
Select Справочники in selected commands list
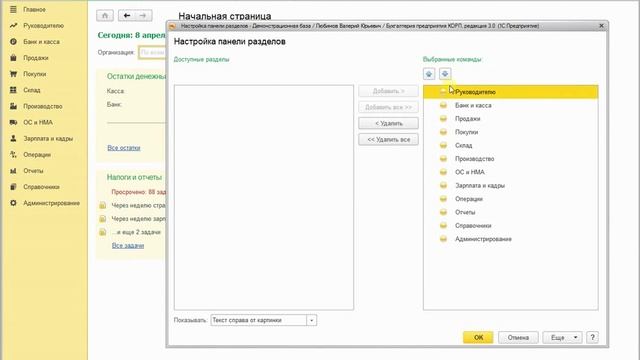[x=511, y=226]
